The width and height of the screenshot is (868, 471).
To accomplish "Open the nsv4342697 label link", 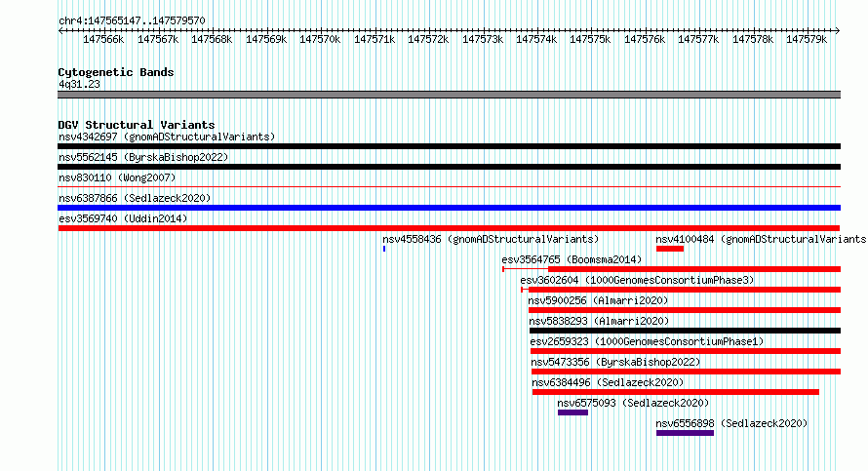I will coord(167,137).
